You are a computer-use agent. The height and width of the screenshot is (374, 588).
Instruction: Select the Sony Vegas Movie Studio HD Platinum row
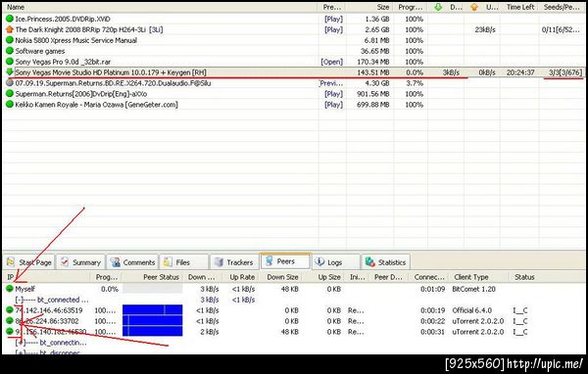click(293, 72)
